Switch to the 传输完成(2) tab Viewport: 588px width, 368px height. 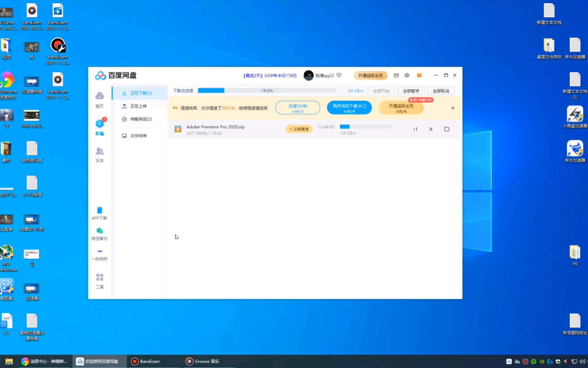[140, 119]
